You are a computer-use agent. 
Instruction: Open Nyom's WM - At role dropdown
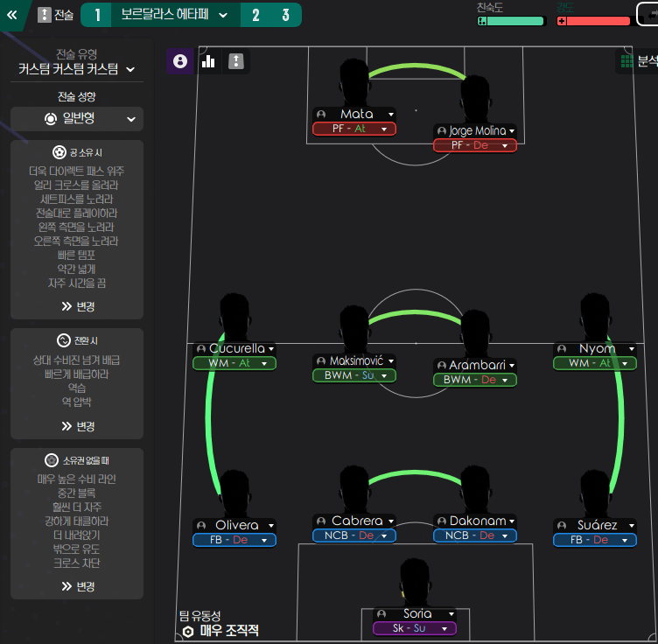(x=595, y=363)
